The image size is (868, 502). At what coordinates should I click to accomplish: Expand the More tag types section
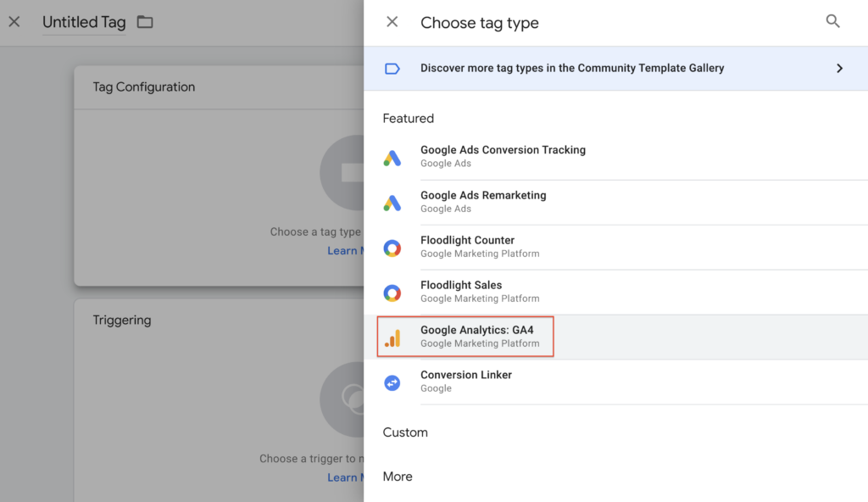pyautogui.click(x=398, y=477)
